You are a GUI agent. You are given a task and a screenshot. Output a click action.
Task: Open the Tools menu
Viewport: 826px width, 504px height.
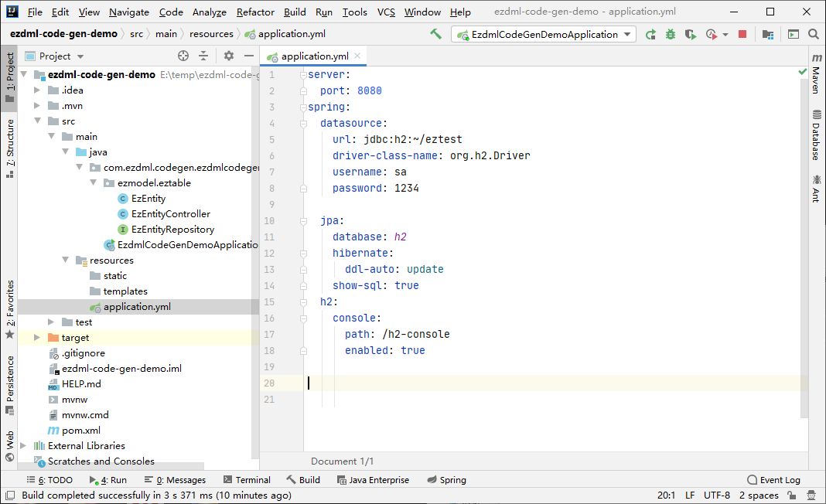[354, 12]
